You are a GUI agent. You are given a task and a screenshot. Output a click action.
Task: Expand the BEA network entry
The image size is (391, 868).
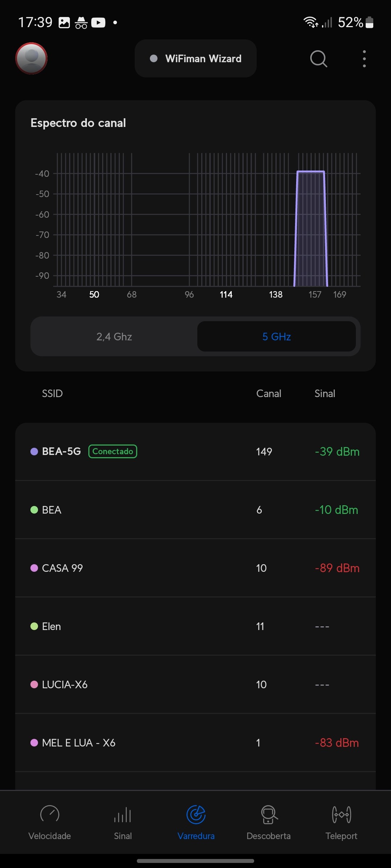(195, 510)
